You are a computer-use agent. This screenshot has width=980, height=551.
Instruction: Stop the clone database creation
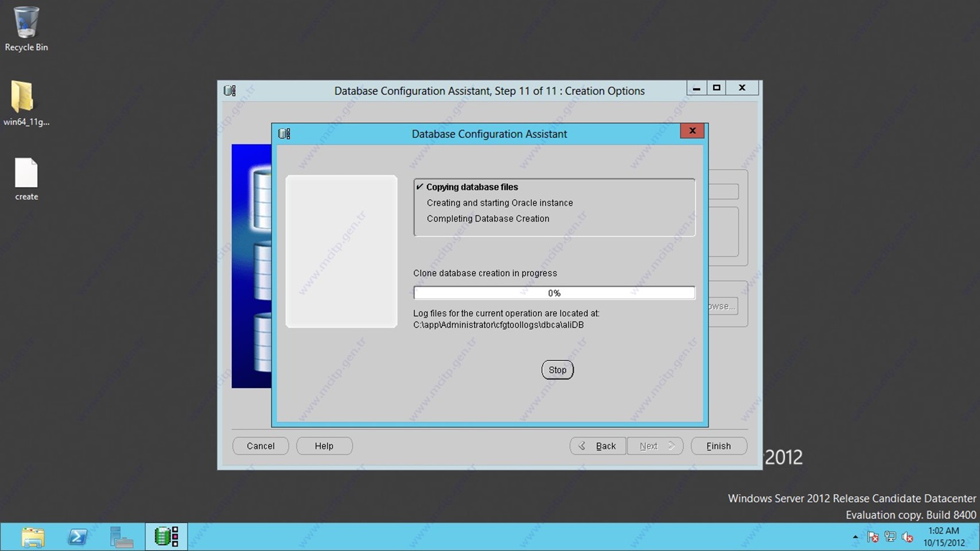point(557,370)
